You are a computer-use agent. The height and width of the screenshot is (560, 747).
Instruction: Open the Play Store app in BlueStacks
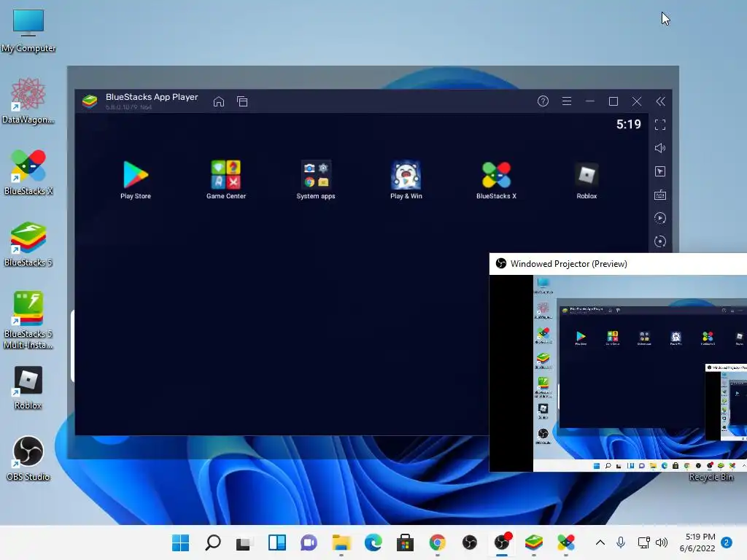point(135,180)
